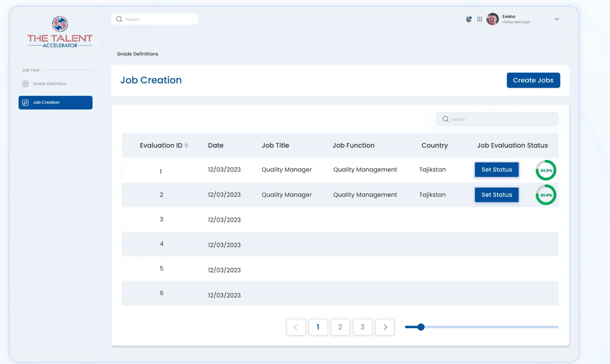The image size is (610, 364).
Task: Focus the top search field
Action: tap(155, 19)
